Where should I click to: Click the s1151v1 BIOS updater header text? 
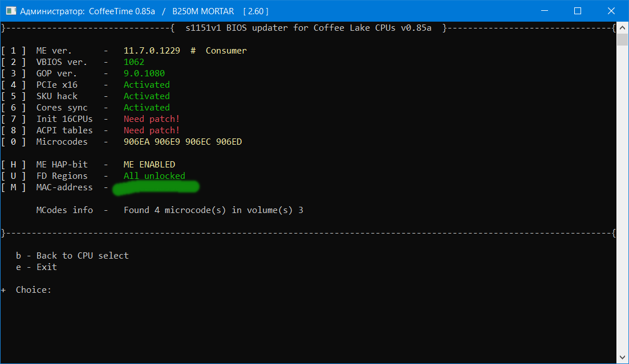click(x=309, y=28)
